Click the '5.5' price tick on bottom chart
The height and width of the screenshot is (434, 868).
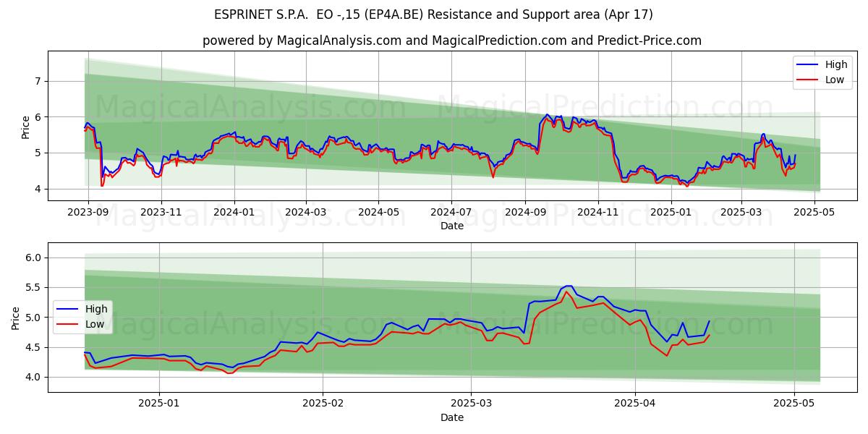(34, 288)
